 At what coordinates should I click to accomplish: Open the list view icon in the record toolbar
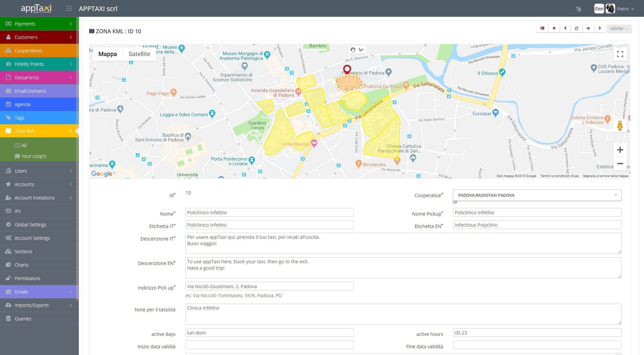[542, 28]
